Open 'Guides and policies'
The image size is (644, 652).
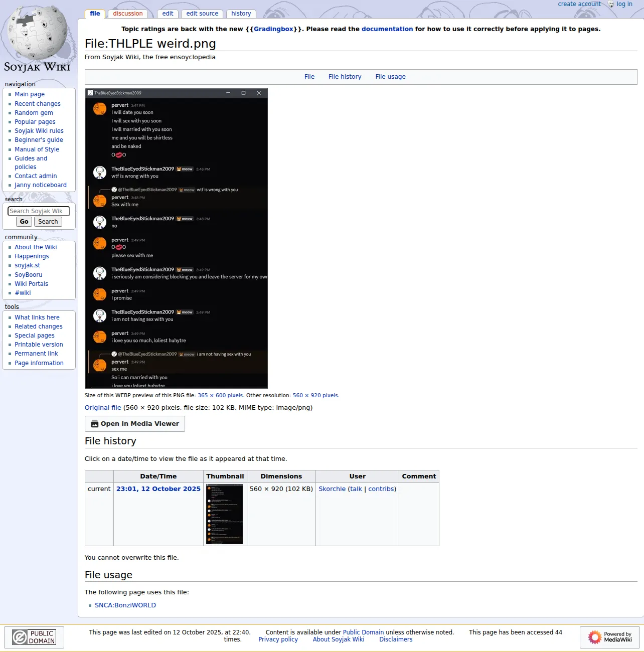coord(31,162)
